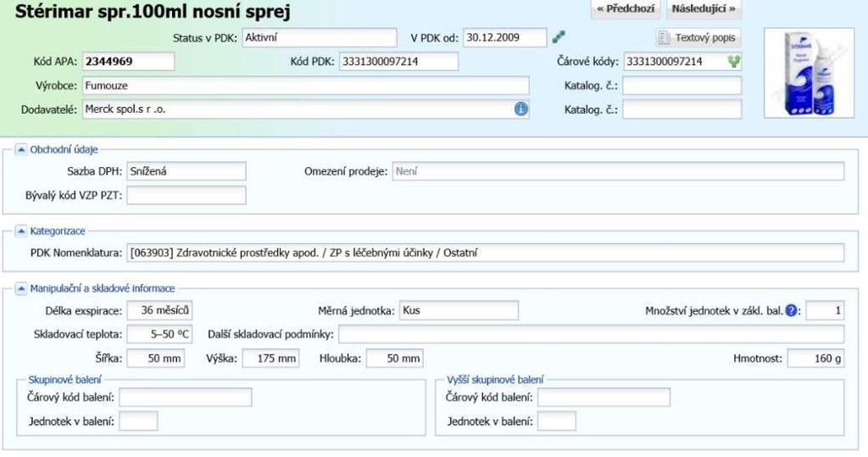This screenshot has width=868, height=457.
Task: Collapse the Manipulační a skladové informace section
Action: [20, 288]
